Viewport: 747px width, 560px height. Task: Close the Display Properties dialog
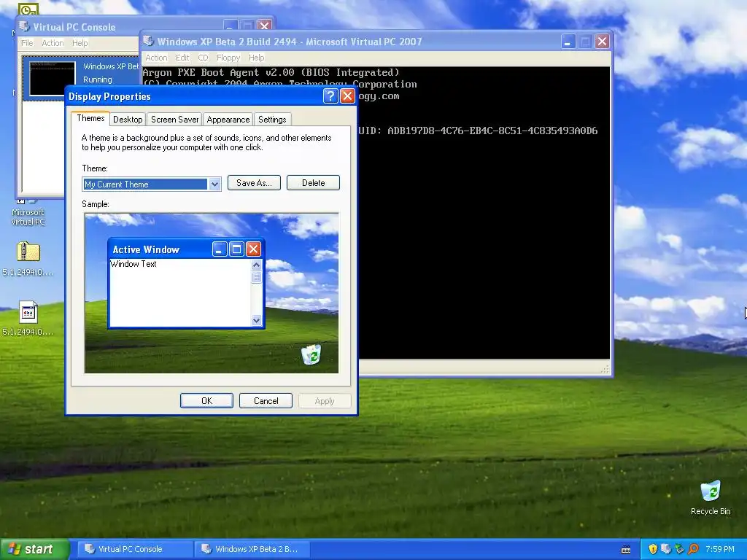[347, 96]
